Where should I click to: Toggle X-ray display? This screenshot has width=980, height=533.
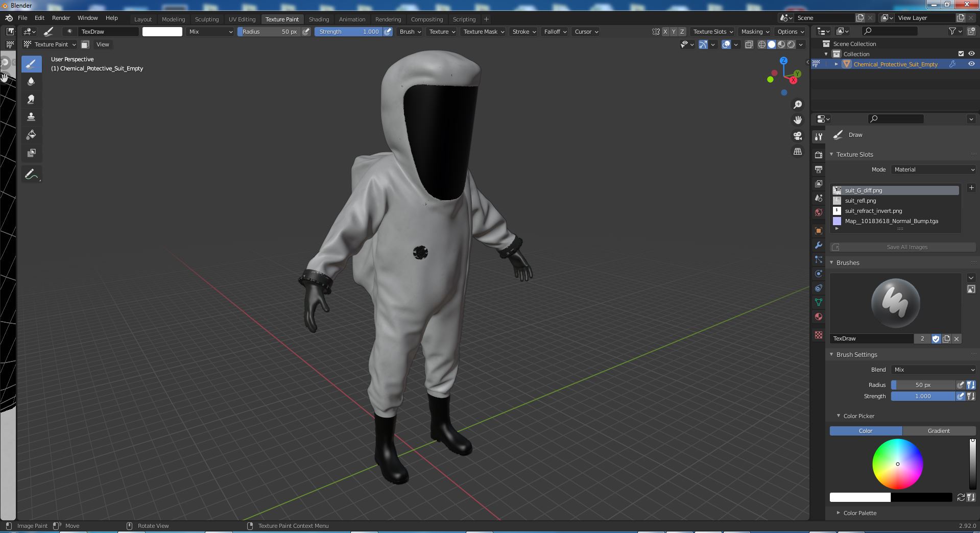[x=749, y=44]
